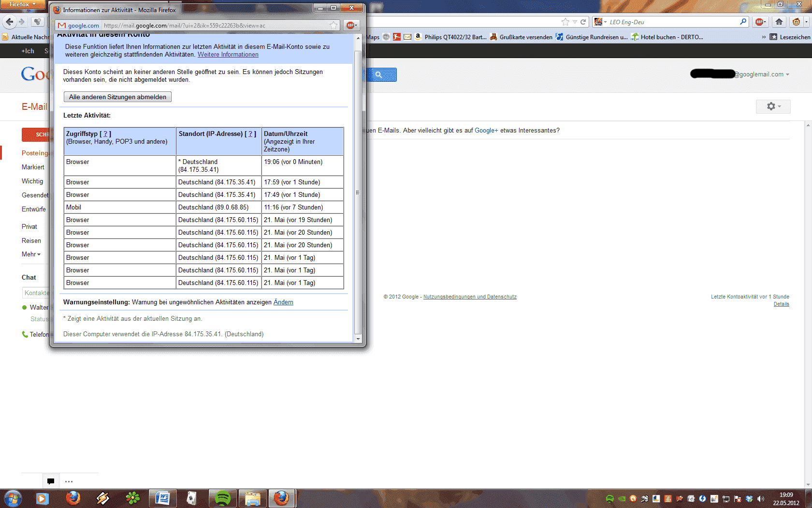Open the envelope bookmark icon
This screenshot has width=812, height=508.
pos(407,37)
